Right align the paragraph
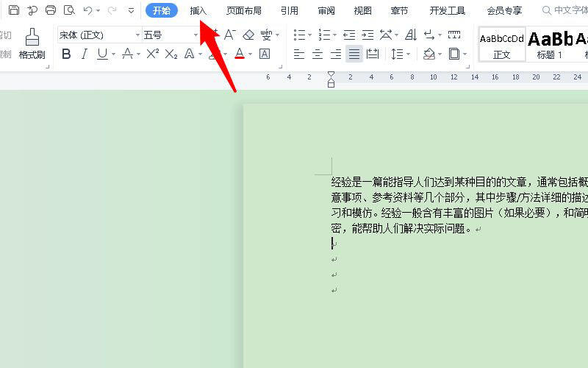The image size is (588, 368). 336,54
